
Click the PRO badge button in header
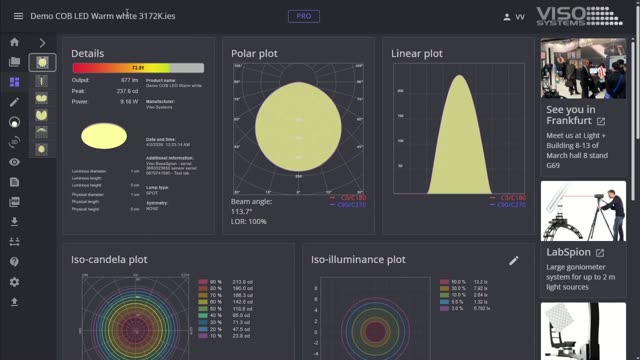point(304,16)
